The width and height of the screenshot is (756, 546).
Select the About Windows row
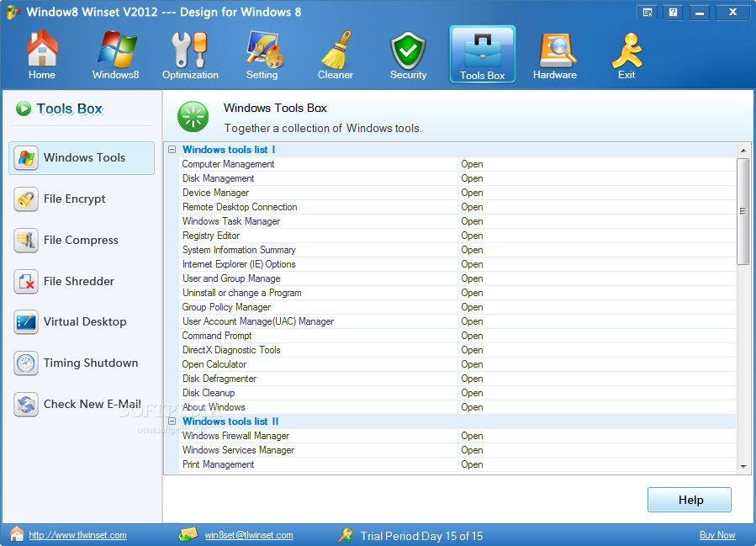pos(457,407)
